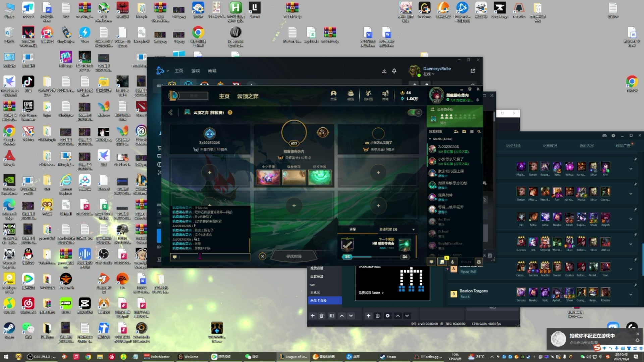The image size is (644, 362).
Task: Go back with the lobby left chevron arrow
Action: coord(171,112)
